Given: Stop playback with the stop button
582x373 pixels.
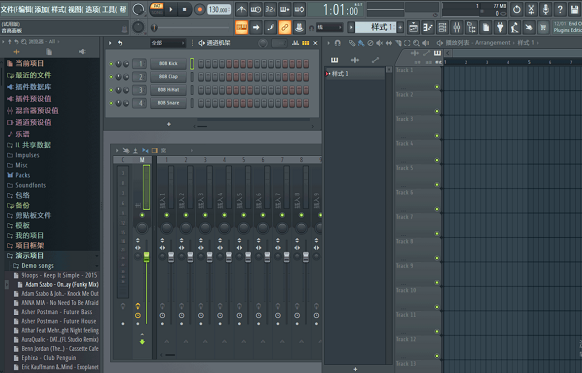Looking at the screenshot, I should [x=184, y=10].
